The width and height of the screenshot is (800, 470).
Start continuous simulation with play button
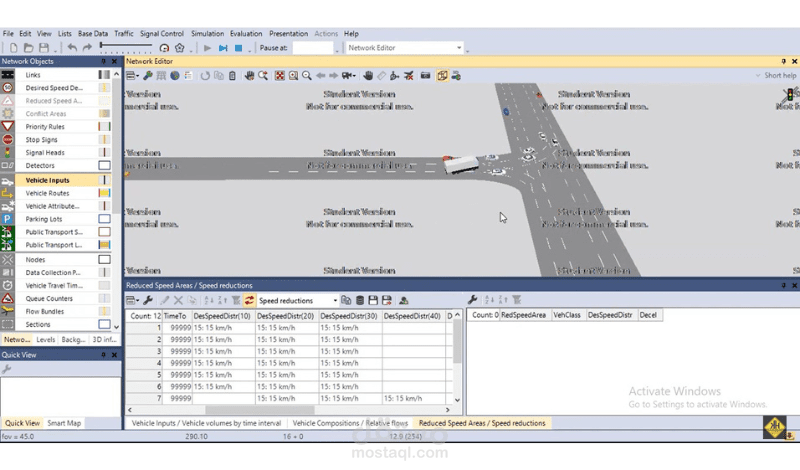[207, 48]
